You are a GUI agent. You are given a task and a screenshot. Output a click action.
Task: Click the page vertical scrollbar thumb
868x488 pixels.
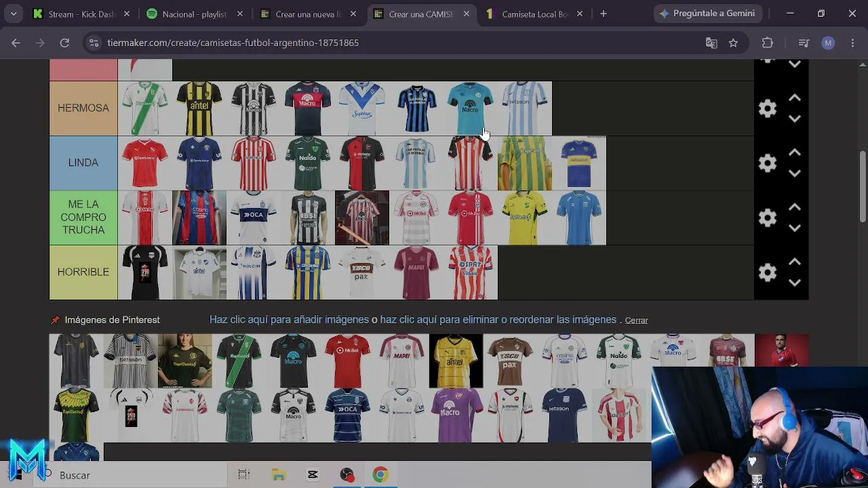[x=863, y=186]
